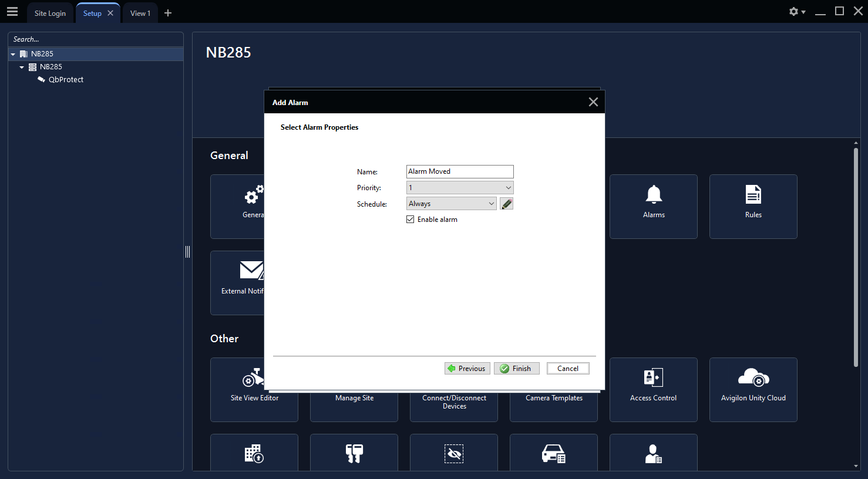Collapse the top-level NB285 site node
The width and height of the screenshot is (868, 479).
coord(13,54)
